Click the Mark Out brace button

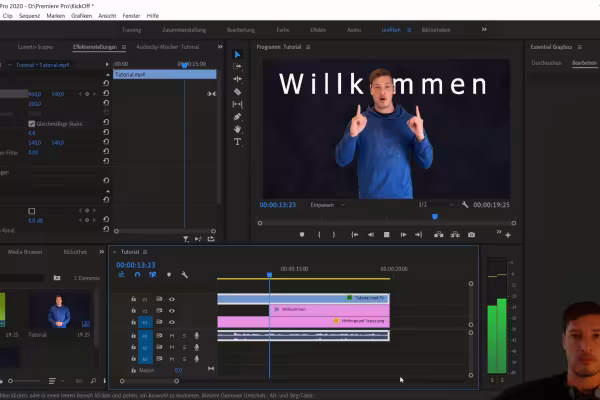pyautogui.click(x=334, y=235)
